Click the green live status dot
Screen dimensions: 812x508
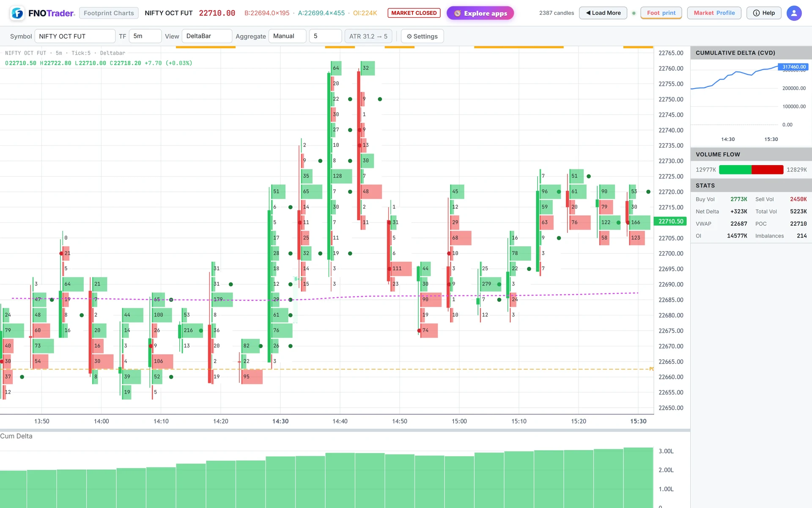(x=634, y=13)
